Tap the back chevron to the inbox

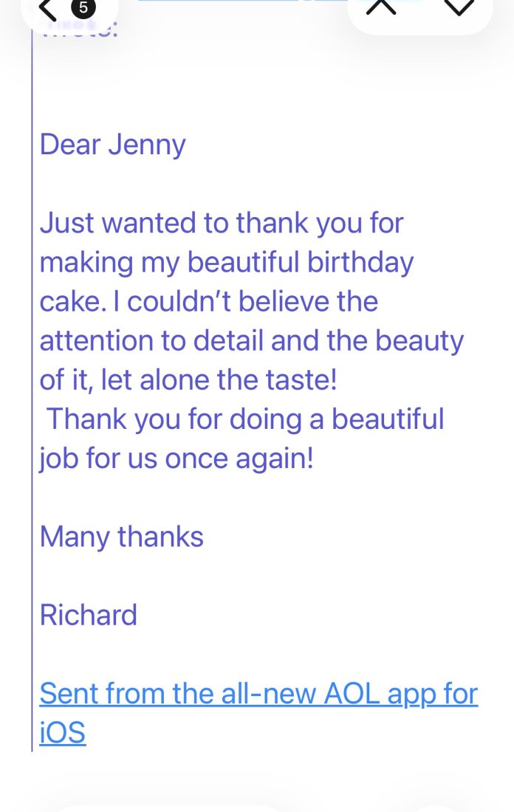click(47, 9)
